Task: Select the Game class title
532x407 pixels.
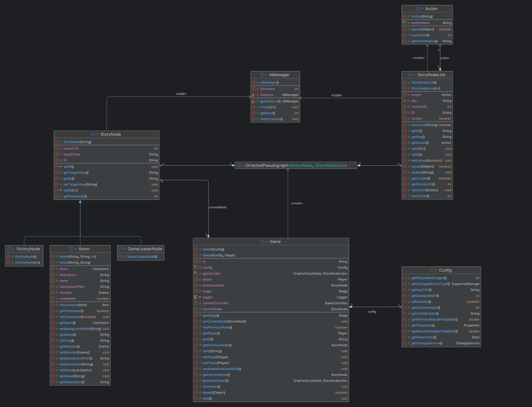Action: tap(275, 242)
